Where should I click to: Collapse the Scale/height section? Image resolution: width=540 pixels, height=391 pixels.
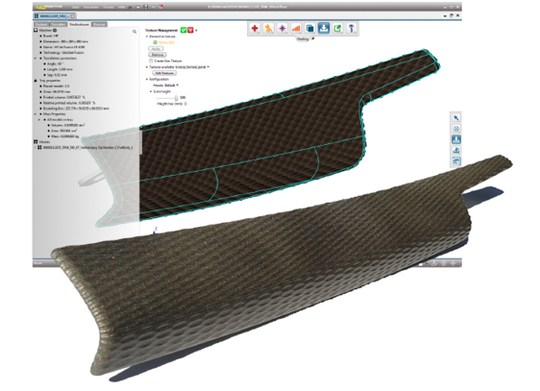tap(150, 91)
